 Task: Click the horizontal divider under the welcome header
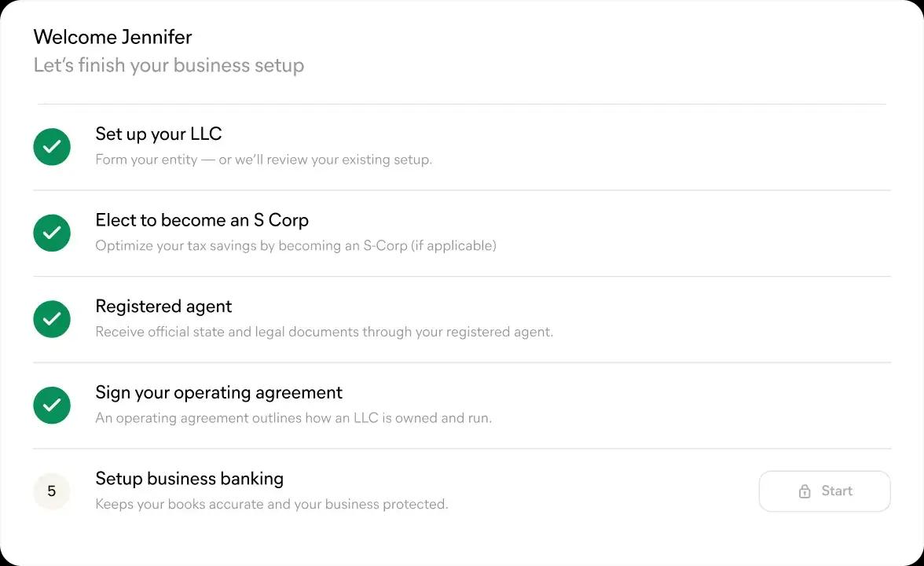pyautogui.click(x=462, y=101)
